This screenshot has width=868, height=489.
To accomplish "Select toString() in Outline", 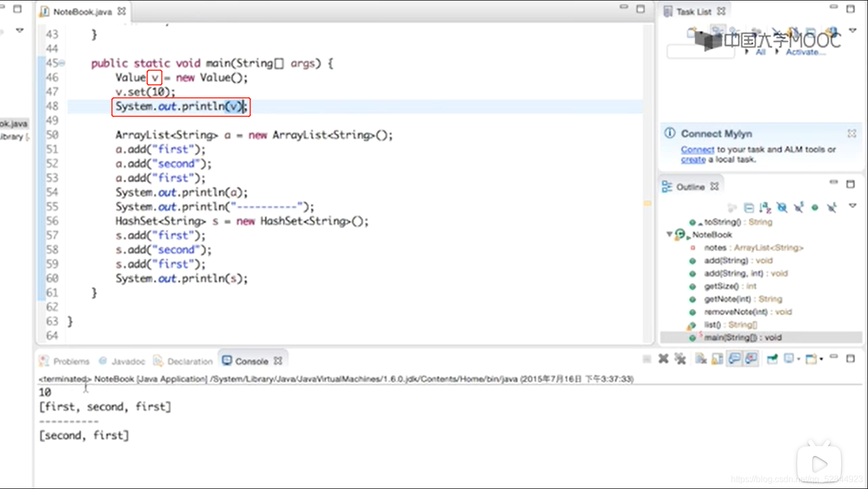I will (732, 222).
